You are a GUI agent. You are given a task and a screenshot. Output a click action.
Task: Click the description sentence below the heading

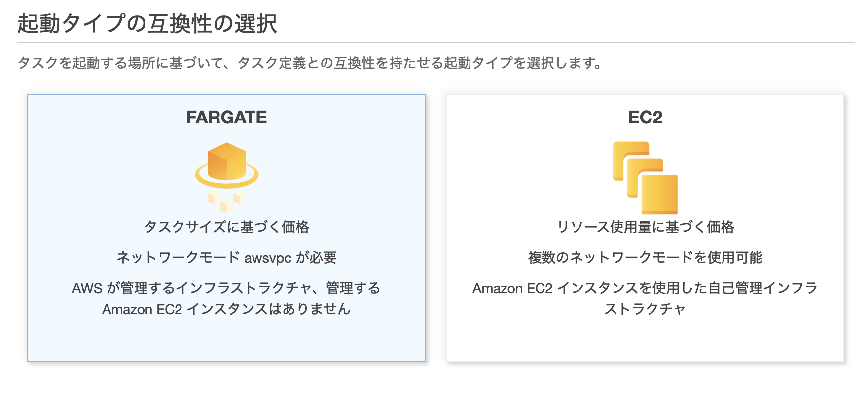(310, 63)
